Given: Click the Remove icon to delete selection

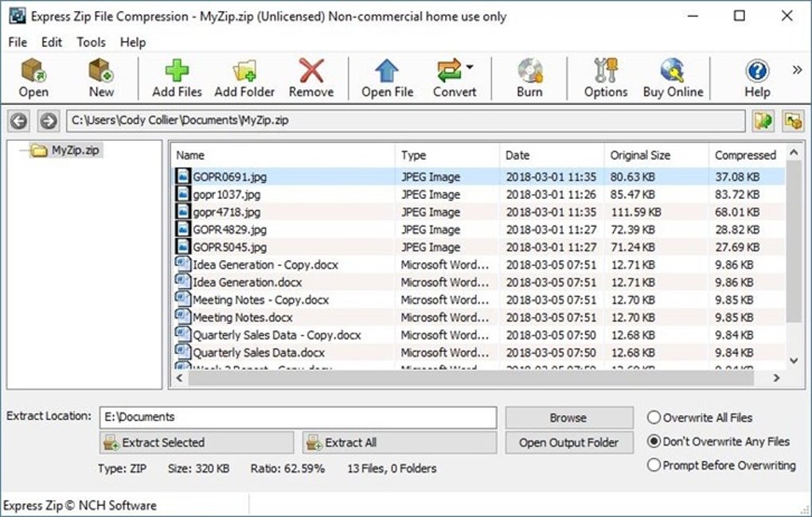Looking at the screenshot, I should [x=311, y=76].
